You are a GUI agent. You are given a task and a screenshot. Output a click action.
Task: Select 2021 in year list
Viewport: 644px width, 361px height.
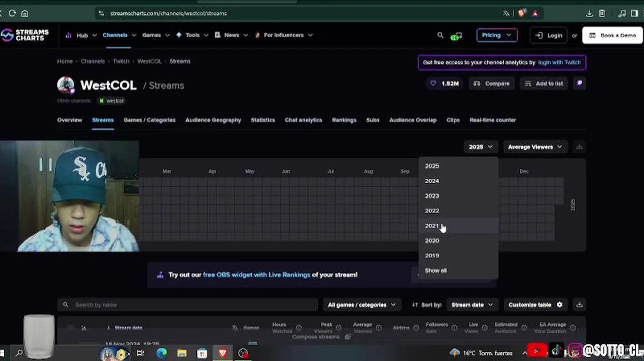tap(459, 226)
